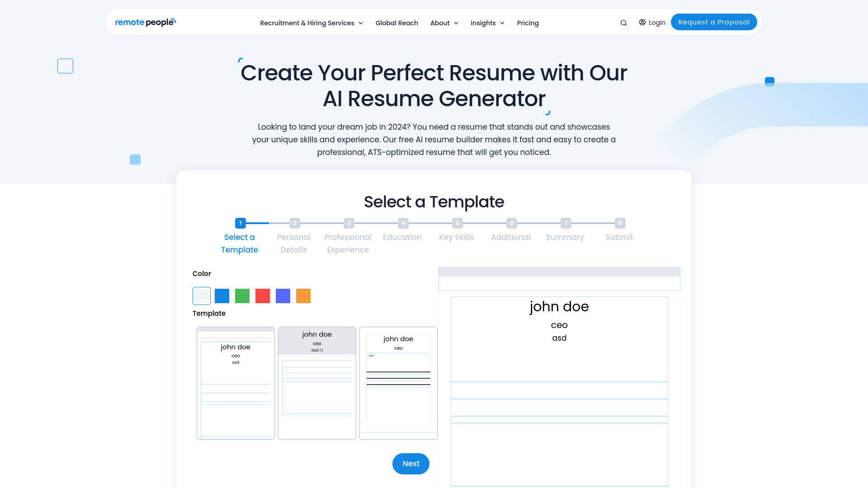Select the green color option

tap(242, 296)
